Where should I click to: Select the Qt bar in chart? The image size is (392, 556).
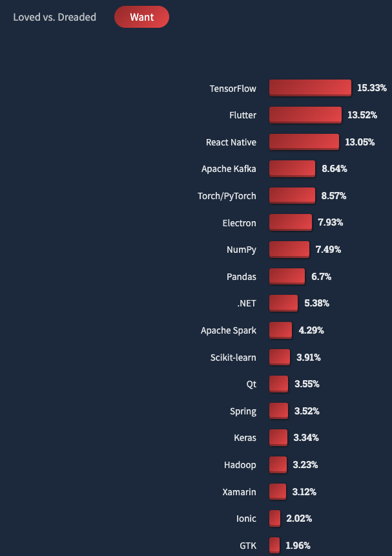tap(278, 384)
